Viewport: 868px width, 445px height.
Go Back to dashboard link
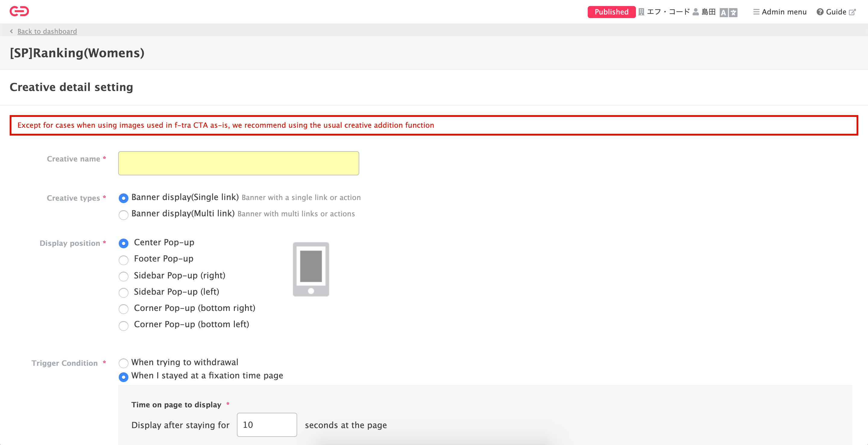(x=47, y=31)
